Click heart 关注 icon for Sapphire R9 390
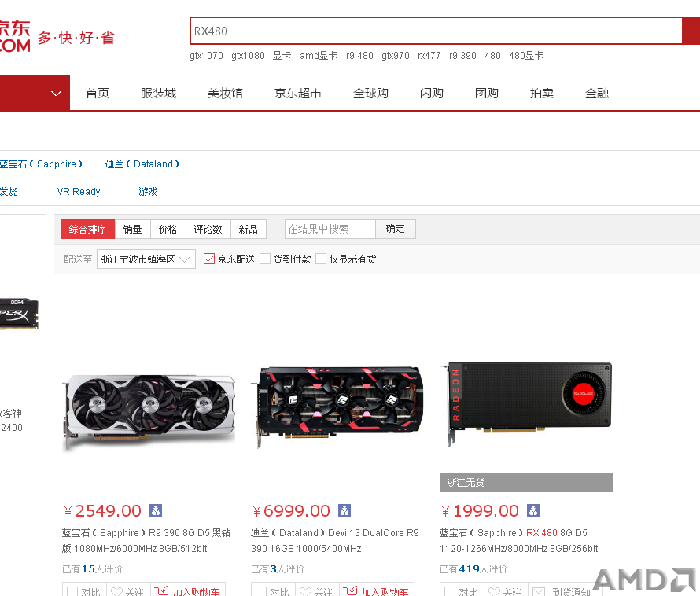This screenshot has height=596, width=700. point(116,591)
